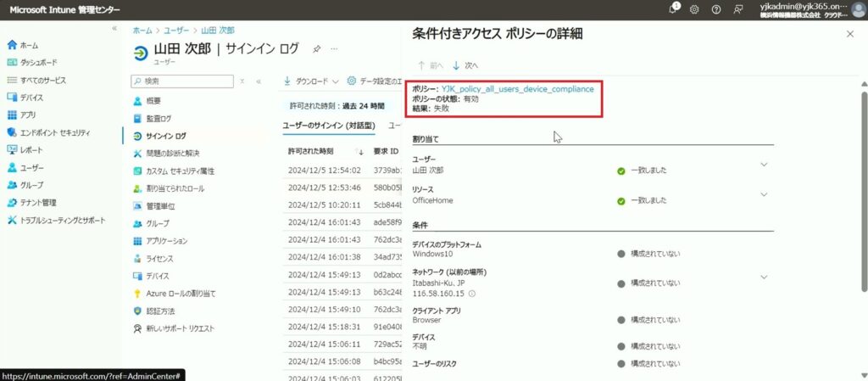The image size is (868, 381).
Task: Open the notifications bell icon
Action: click(674, 8)
